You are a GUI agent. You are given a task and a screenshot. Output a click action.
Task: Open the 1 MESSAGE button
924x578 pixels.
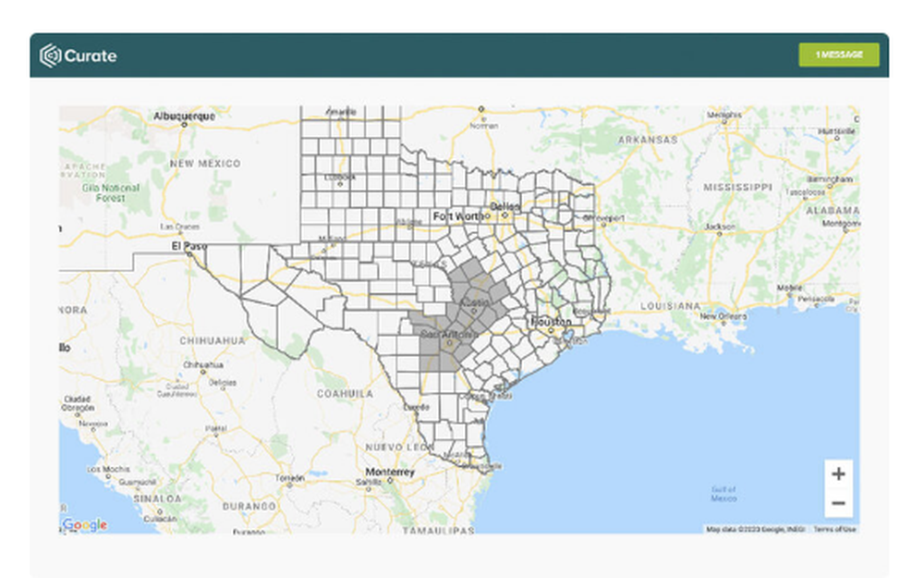click(839, 55)
